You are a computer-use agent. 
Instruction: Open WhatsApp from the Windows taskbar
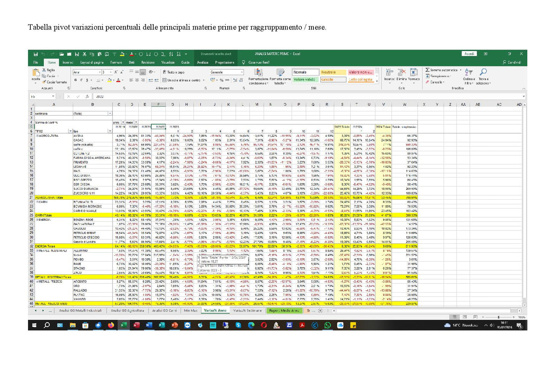(x=328, y=325)
